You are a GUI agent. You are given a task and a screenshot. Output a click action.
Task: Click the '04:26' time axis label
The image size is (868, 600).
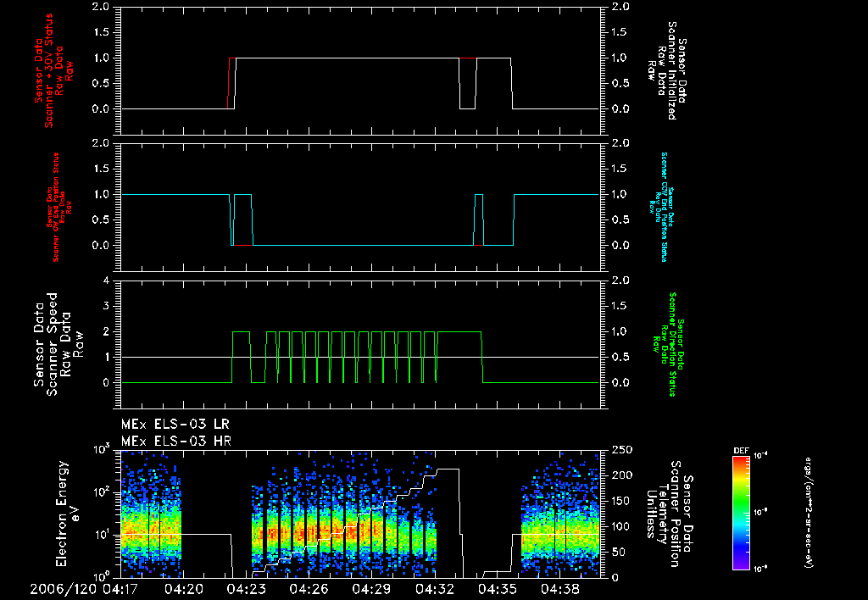[309, 589]
